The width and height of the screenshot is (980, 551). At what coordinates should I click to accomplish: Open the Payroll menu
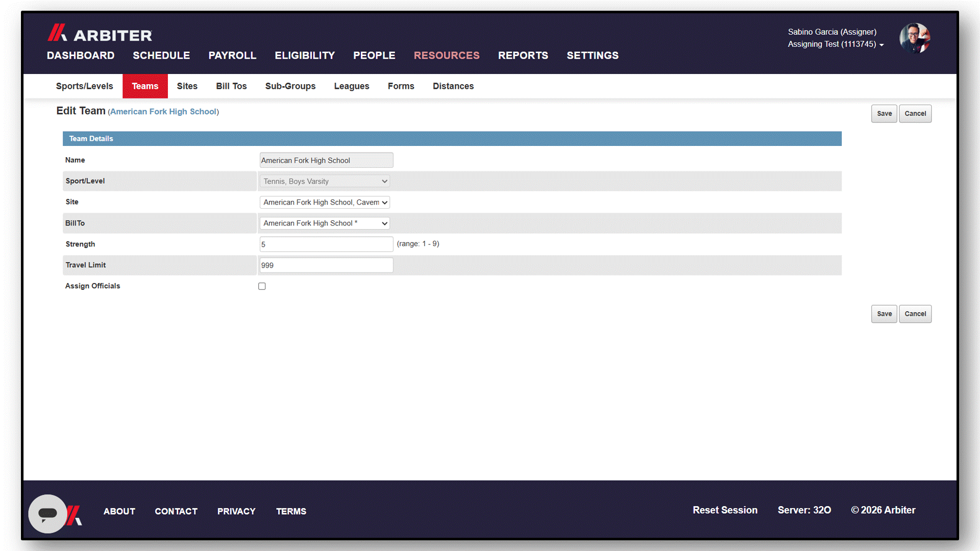click(232, 55)
